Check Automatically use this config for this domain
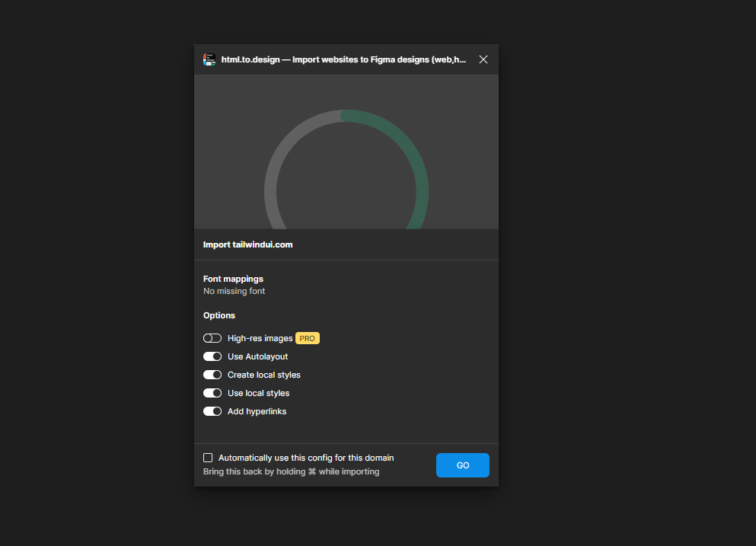The height and width of the screenshot is (546, 756). (208, 457)
